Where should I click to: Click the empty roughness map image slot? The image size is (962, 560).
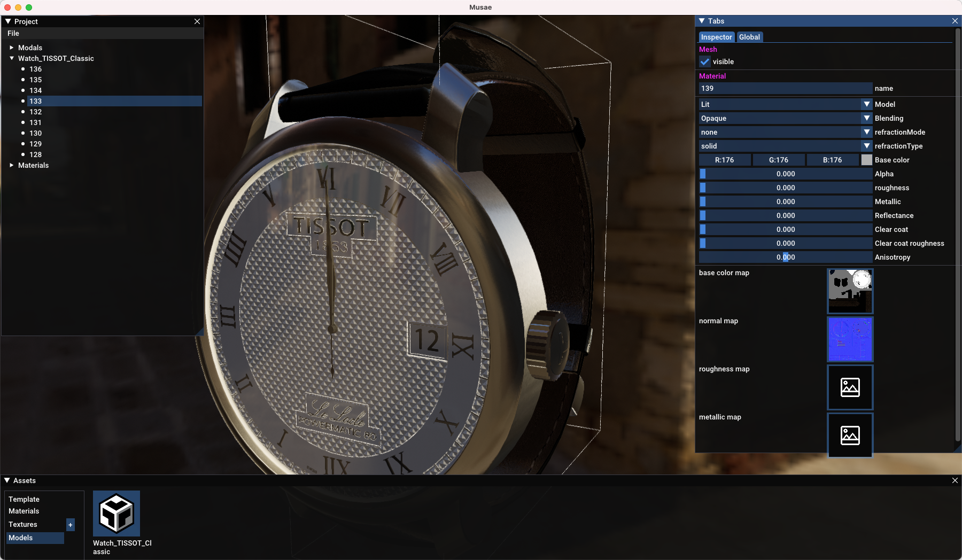tap(850, 387)
